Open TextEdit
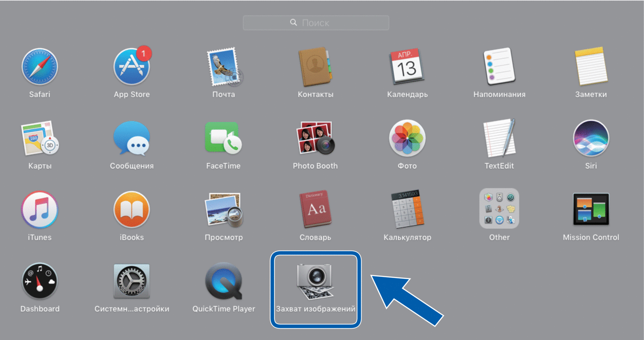This screenshot has height=340, width=644. click(x=499, y=138)
